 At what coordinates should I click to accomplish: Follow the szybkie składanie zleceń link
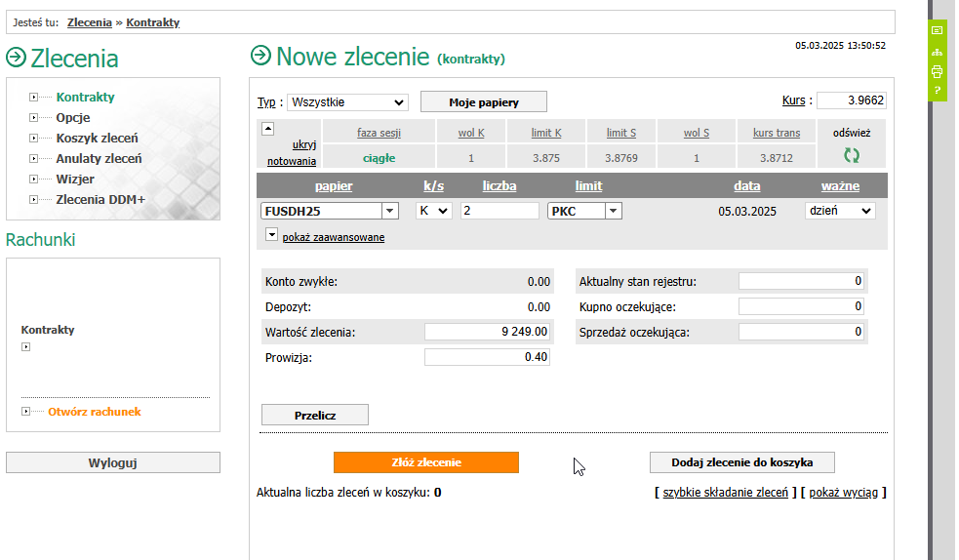point(725,493)
